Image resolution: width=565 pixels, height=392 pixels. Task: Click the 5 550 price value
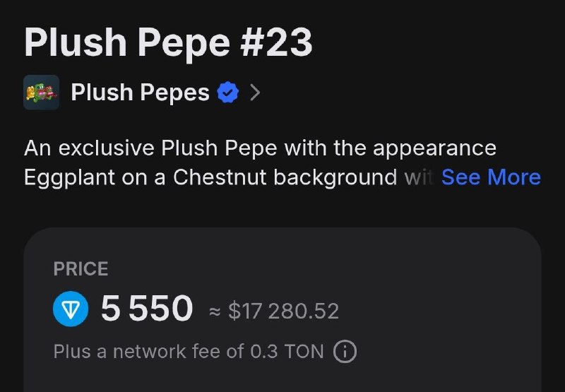147,308
